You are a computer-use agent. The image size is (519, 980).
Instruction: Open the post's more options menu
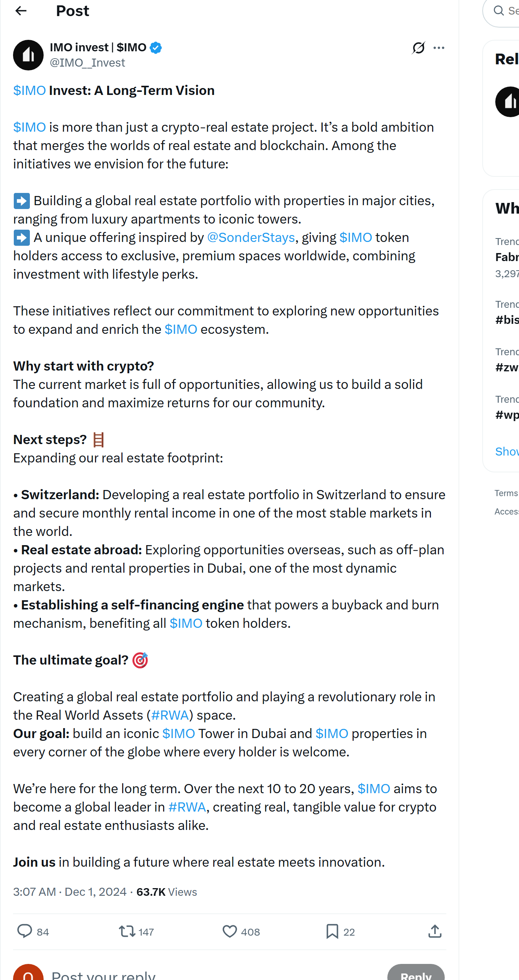(439, 47)
